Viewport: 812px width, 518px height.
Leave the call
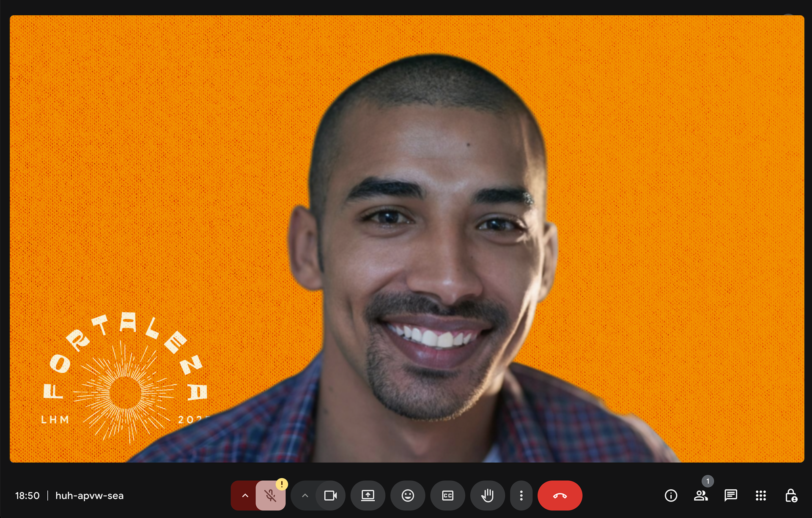[560, 496]
